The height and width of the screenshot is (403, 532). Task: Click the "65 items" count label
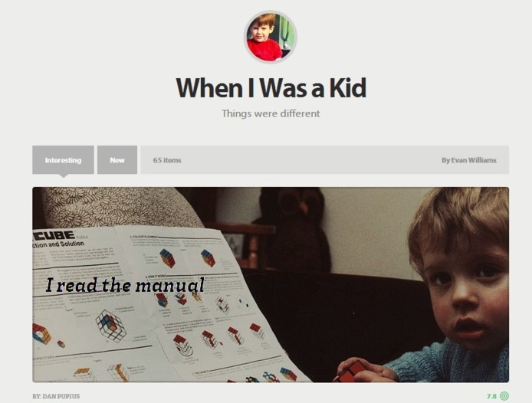167,160
